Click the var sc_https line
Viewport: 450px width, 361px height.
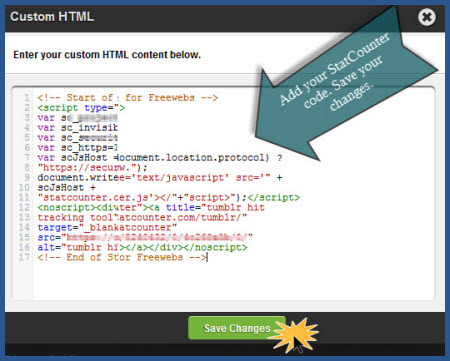pyautogui.click(x=77, y=148)
